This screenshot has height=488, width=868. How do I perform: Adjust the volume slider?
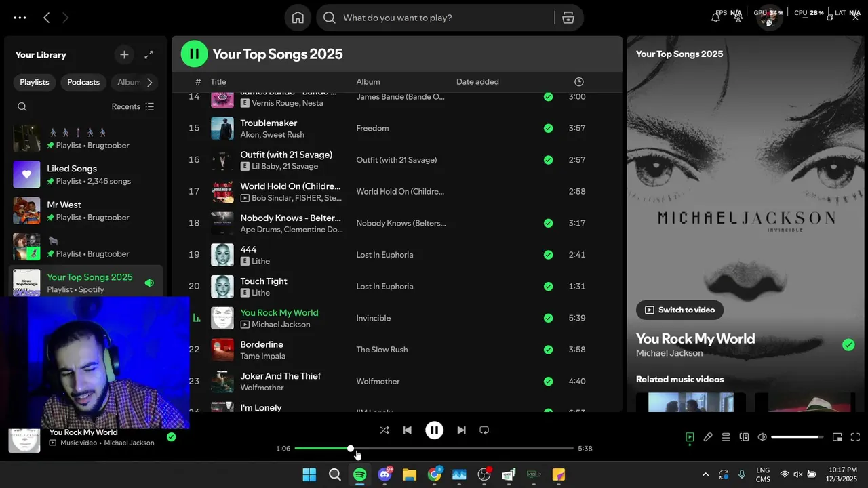(797, 437)
